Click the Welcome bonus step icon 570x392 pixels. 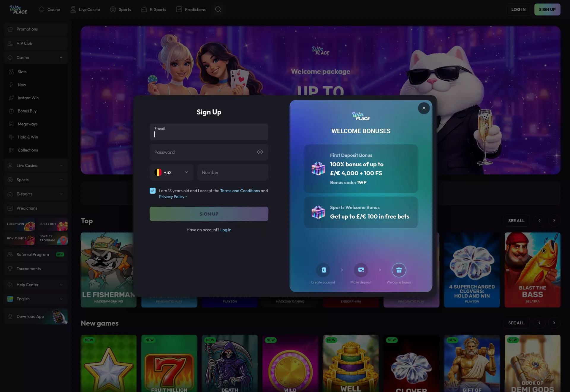click(399, 270)
